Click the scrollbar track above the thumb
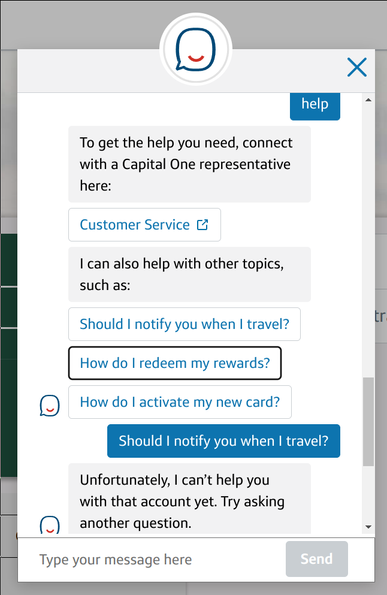 coord(368,241)
